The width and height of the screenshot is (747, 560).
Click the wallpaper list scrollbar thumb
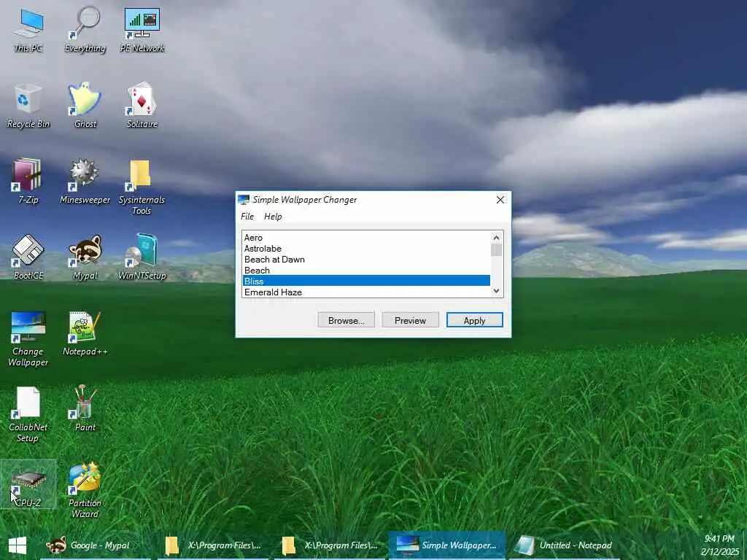[496, 250]
